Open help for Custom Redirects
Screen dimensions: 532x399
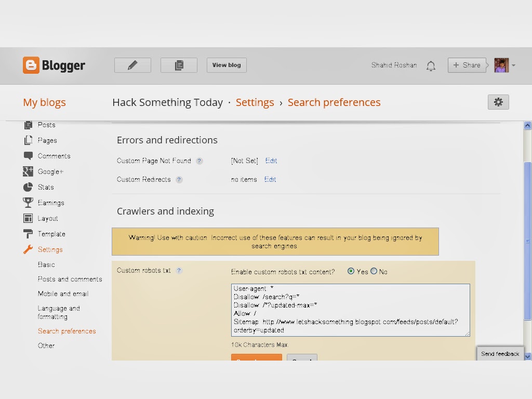coord(179,179)
